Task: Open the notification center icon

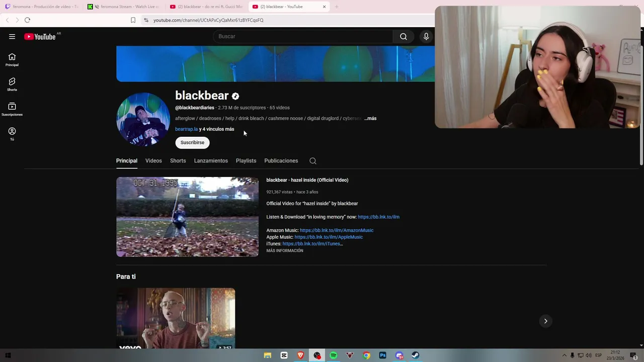Action: tap(633, 355)
